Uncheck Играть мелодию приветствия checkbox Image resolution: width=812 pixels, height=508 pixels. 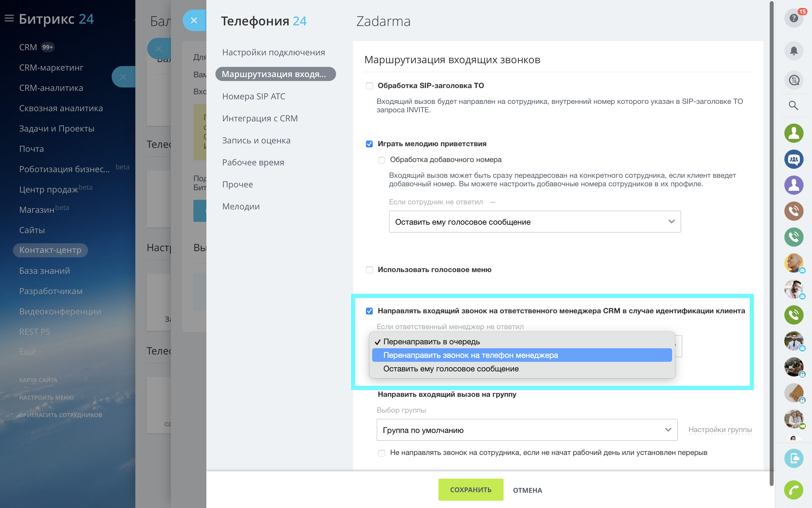[x=369, y=144]
